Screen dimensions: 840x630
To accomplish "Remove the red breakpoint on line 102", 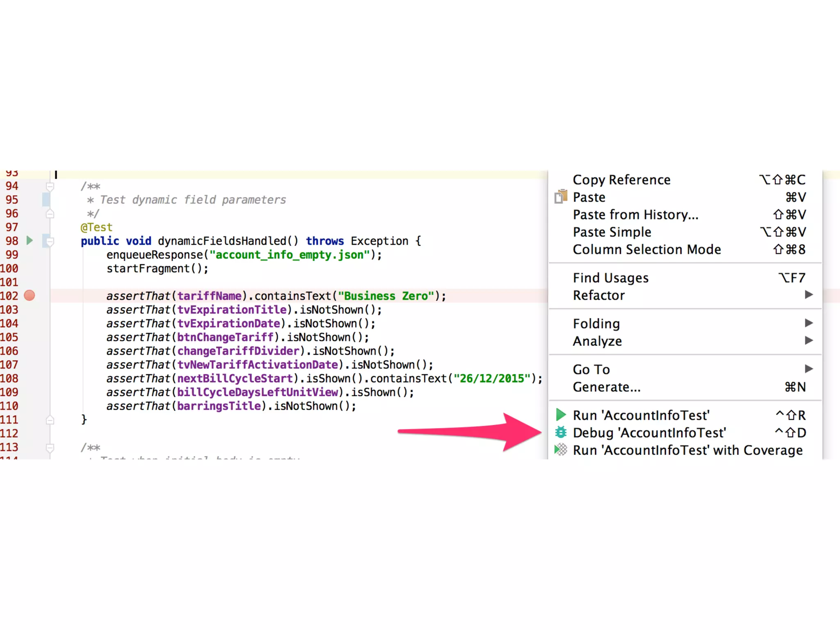I will (30, 295).
